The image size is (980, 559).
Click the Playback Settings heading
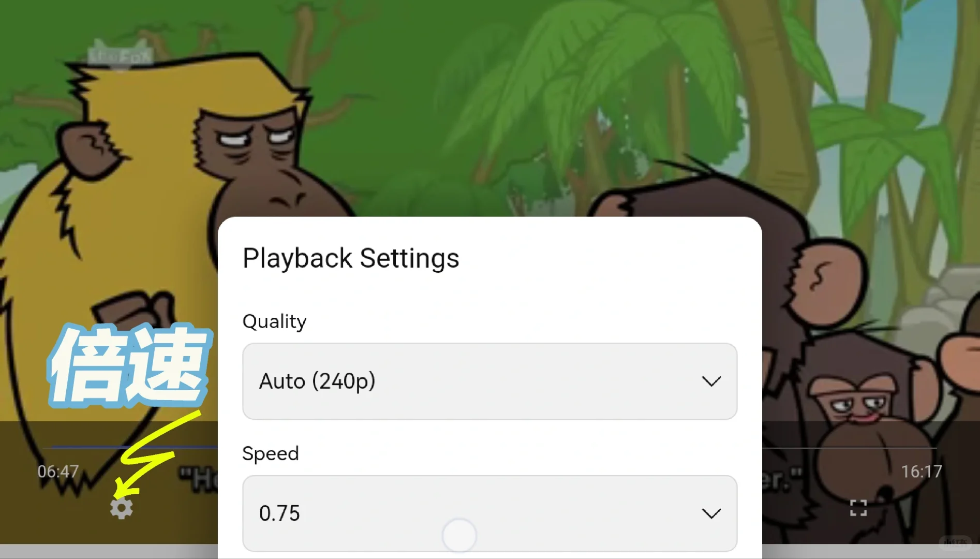point(351,258)
